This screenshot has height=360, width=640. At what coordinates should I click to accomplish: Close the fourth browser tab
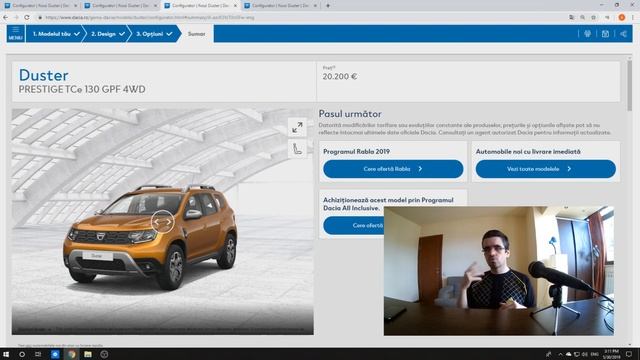[315, 6]
